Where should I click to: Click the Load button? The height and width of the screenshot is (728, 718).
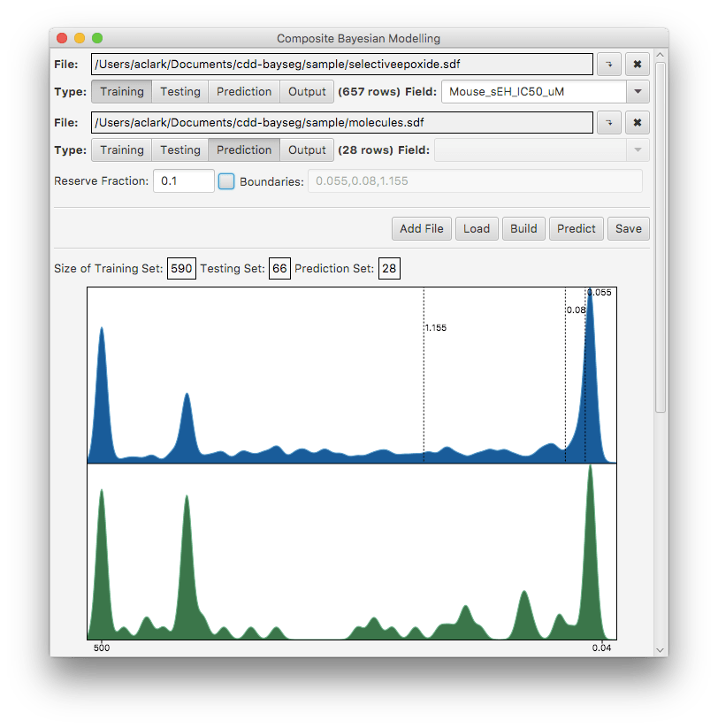pos(477,228)
